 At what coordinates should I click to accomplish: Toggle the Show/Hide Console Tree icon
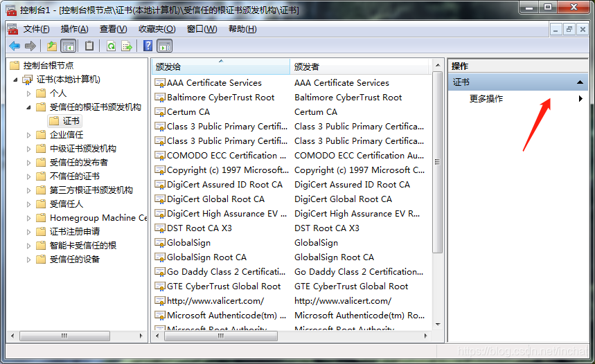(x=69, y=46)
